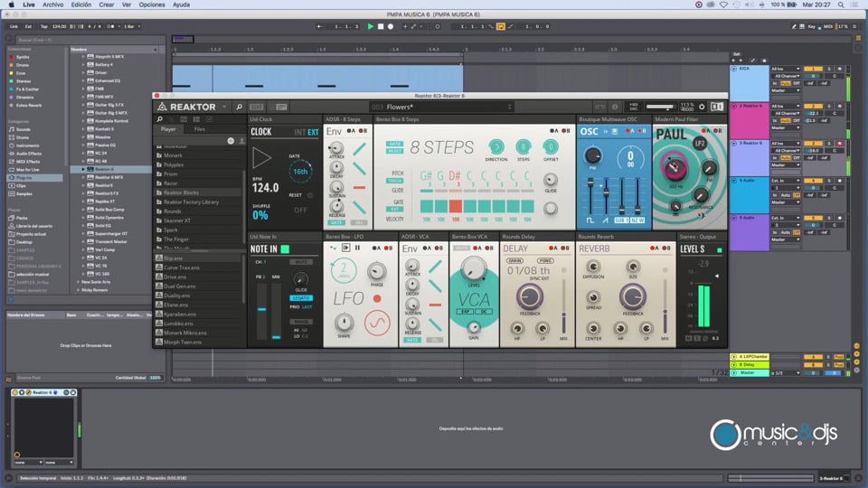The image size is (868, 488).
Task: Toggle EXP mode in VCA
Action: point(466,312)
